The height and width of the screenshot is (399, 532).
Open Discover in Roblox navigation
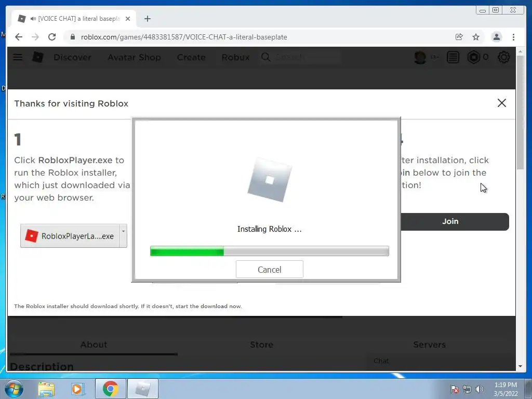73,57
